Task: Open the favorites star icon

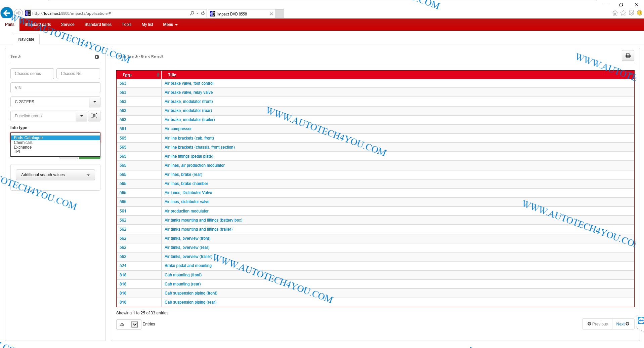Action: point(623,13)
